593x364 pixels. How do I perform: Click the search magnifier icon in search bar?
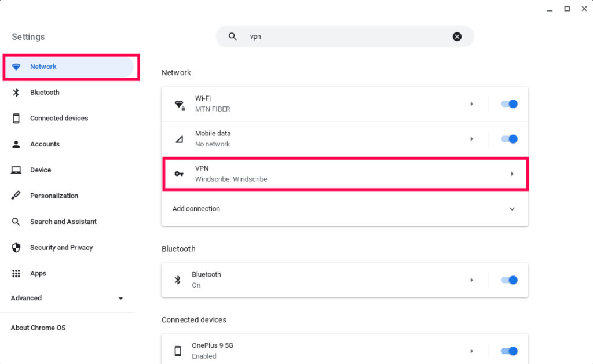tap(233, 36)
